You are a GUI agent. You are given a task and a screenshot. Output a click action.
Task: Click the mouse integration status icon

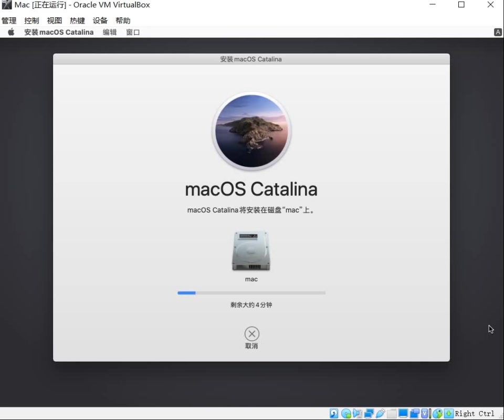click(x=437, y=413)
